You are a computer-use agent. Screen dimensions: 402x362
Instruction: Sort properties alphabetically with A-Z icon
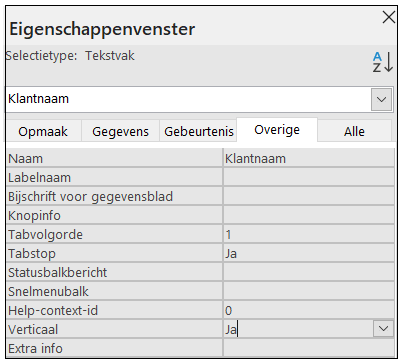coord(383,62)
